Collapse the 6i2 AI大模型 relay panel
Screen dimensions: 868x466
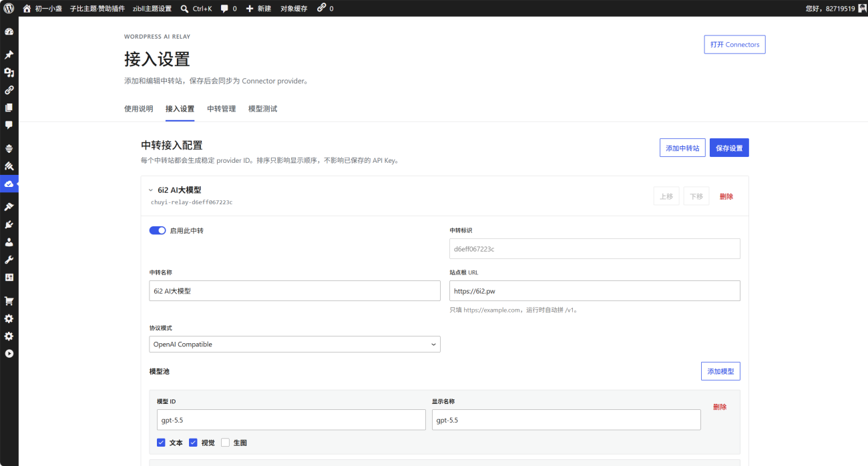click(151, 190)
